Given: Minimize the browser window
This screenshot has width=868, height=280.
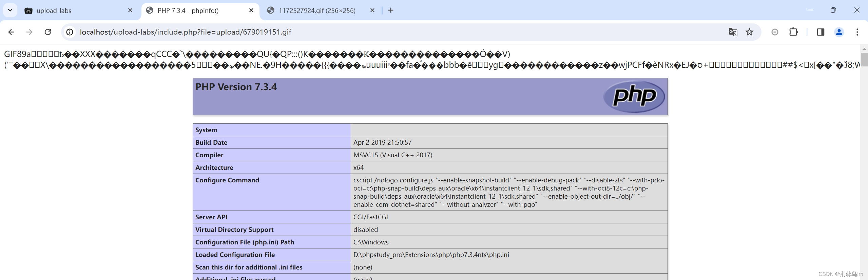Looking at the screenshot, I should point(810,10).
